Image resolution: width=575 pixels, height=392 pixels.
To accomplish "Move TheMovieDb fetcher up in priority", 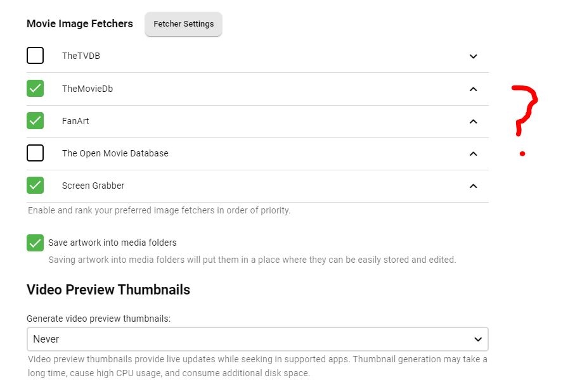I will tap(473, 89).
